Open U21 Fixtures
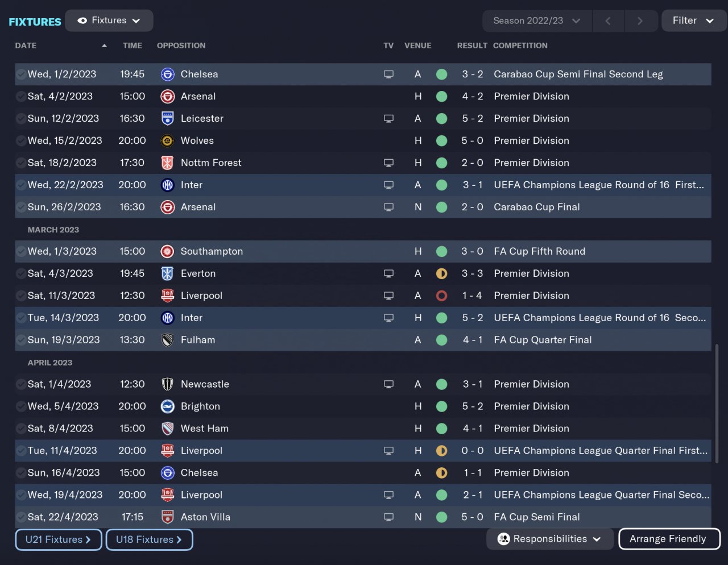The width and height of the screenshot is (728, 565). click(x=59, y=540)
